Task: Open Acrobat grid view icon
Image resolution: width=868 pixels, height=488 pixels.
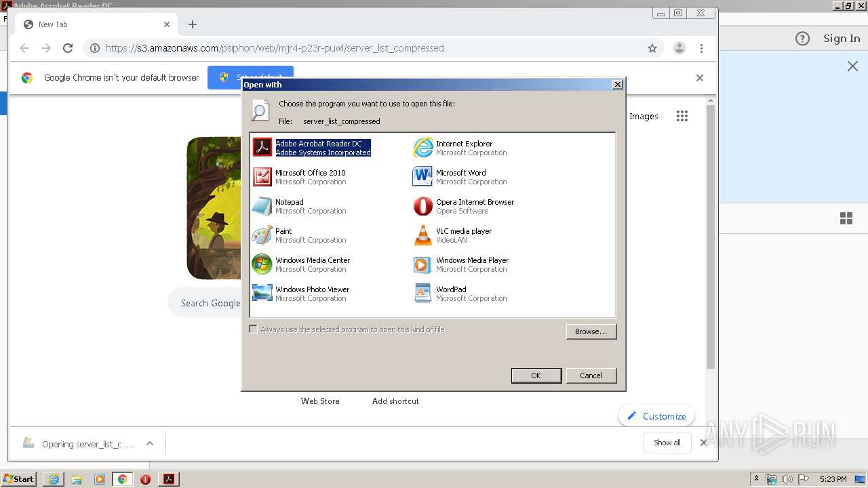Action: pyautogui.click(x=846, y=218)
